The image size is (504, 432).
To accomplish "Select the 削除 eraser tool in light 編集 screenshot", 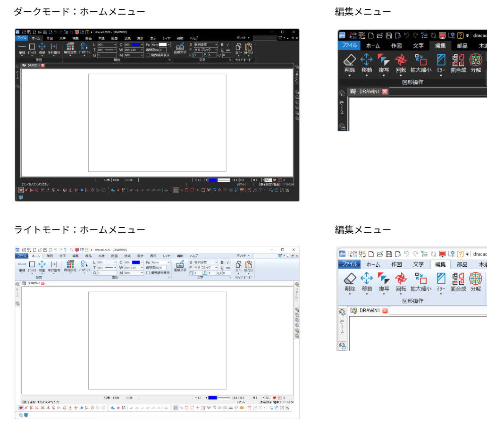I will (350, 282).
